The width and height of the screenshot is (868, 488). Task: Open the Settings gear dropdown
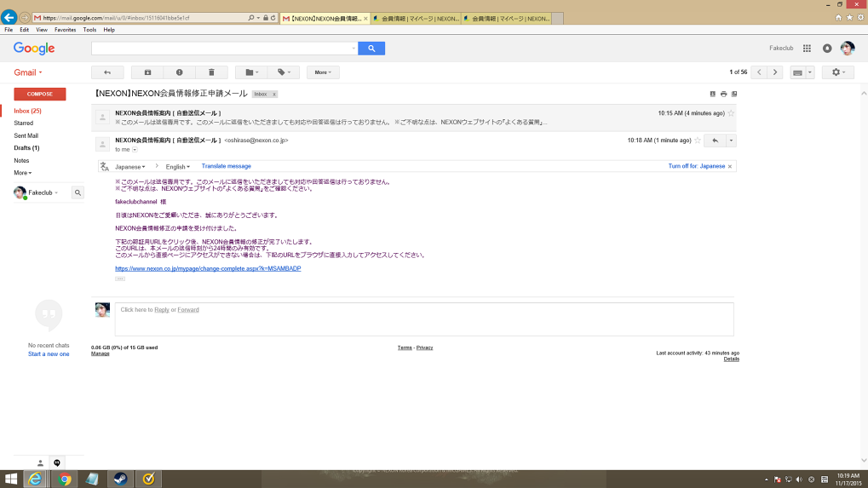[x=837, y=72]
